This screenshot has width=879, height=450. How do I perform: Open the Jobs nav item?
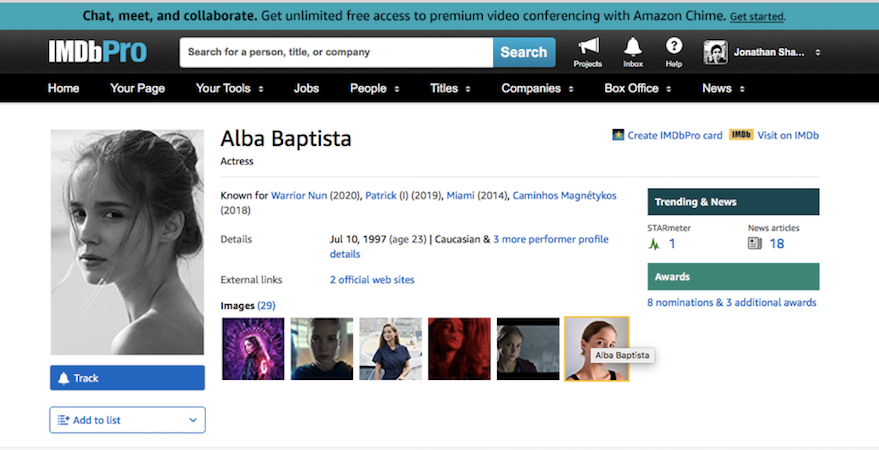(306, 89)
